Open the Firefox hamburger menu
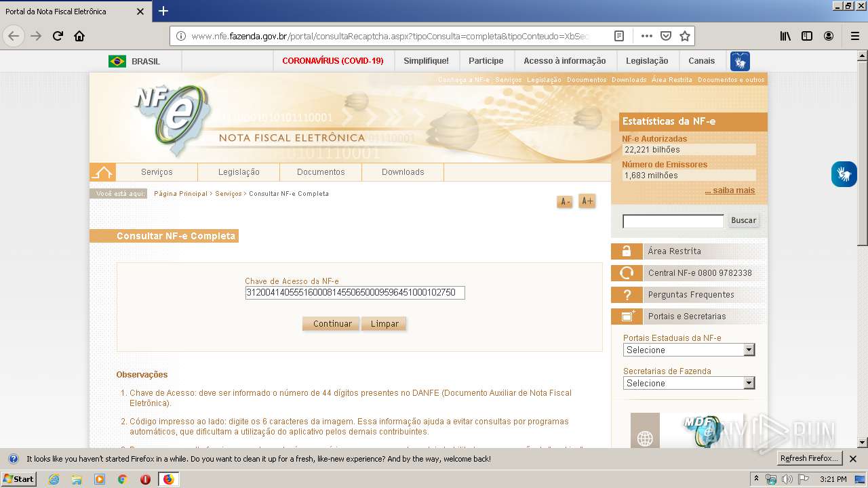The width and height of the screenshot is (868, 488). pyautogui.click(x=854, y=36)
